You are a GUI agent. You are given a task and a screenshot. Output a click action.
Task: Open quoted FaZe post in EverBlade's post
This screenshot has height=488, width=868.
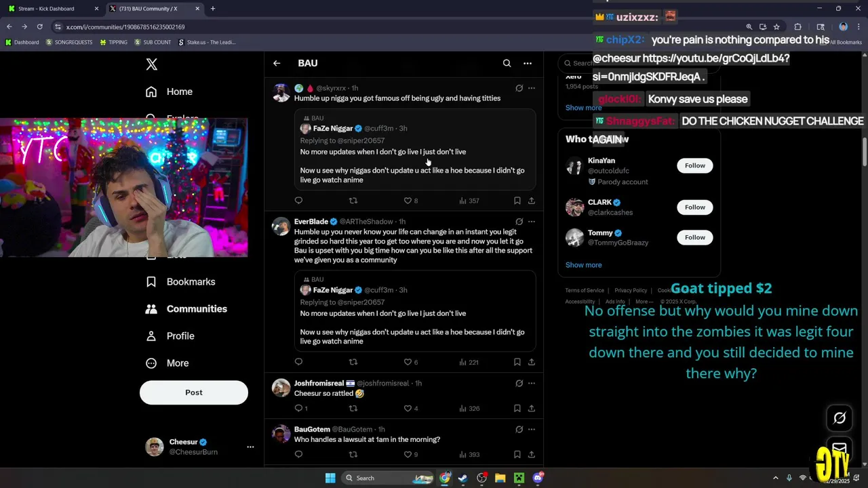point(415,310)
